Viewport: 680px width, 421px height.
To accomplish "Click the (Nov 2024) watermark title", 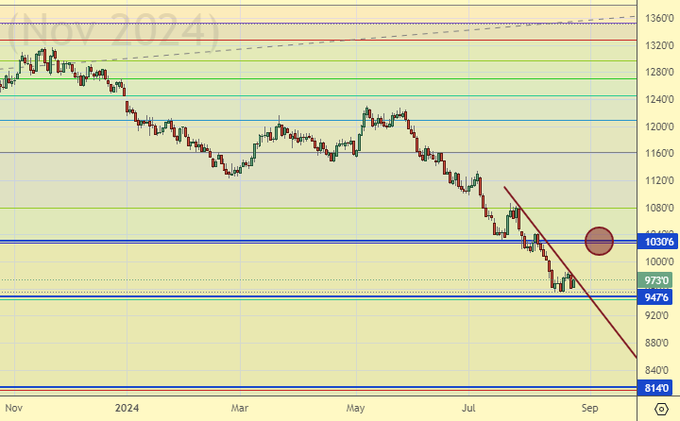I will (x=112, y=28).
